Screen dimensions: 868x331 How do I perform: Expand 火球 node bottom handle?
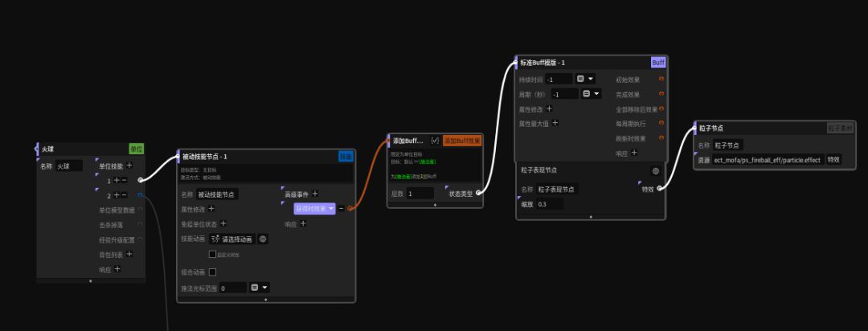91,280
